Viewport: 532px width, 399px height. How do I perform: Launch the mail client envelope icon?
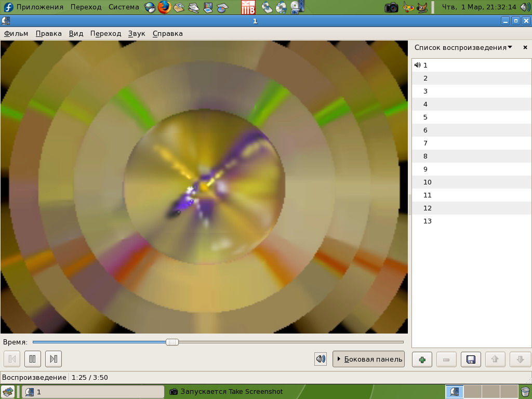pos(179,7)
